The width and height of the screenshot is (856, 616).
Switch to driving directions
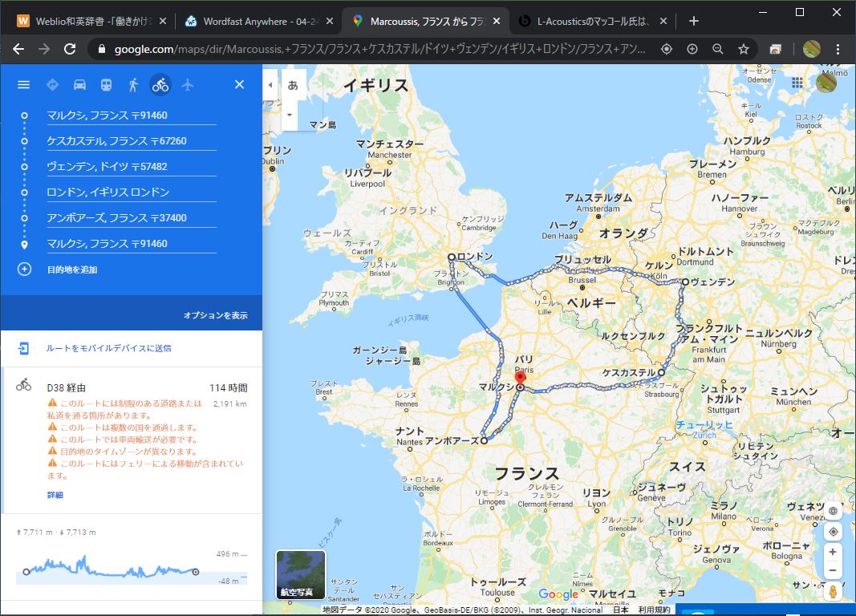click(79, 84)
